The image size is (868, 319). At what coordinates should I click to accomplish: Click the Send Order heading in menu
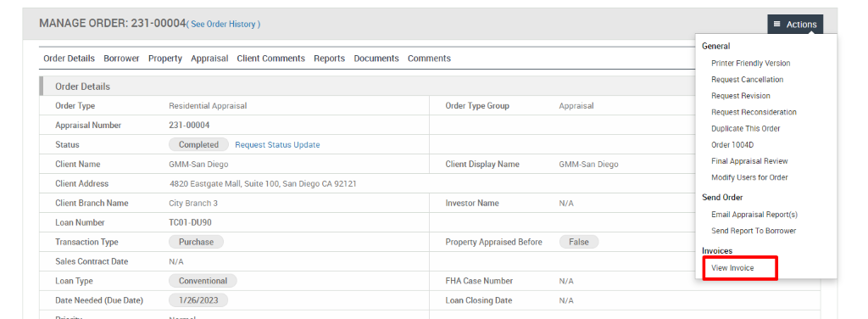point(722,197)
